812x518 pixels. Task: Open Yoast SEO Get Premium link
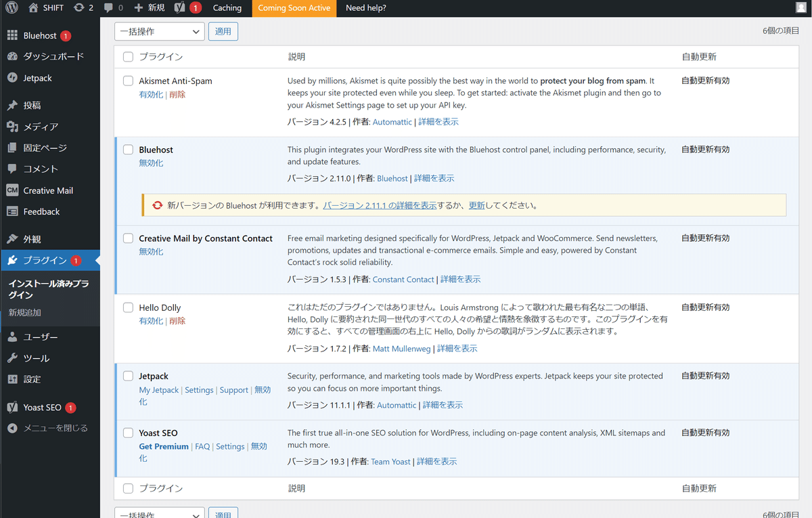click(x=164, y=447)
